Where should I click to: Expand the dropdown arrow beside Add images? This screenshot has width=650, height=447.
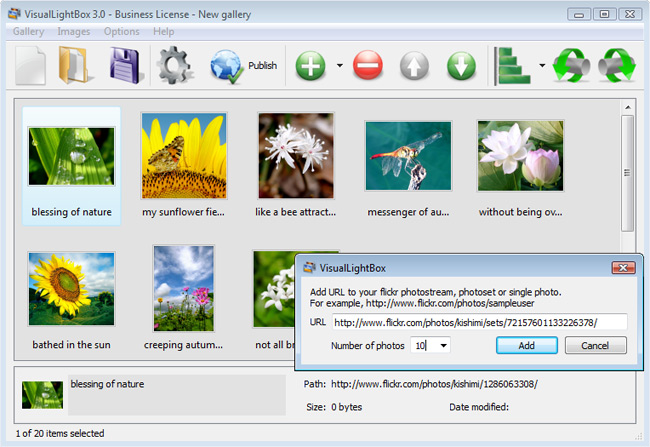point(340,67)
